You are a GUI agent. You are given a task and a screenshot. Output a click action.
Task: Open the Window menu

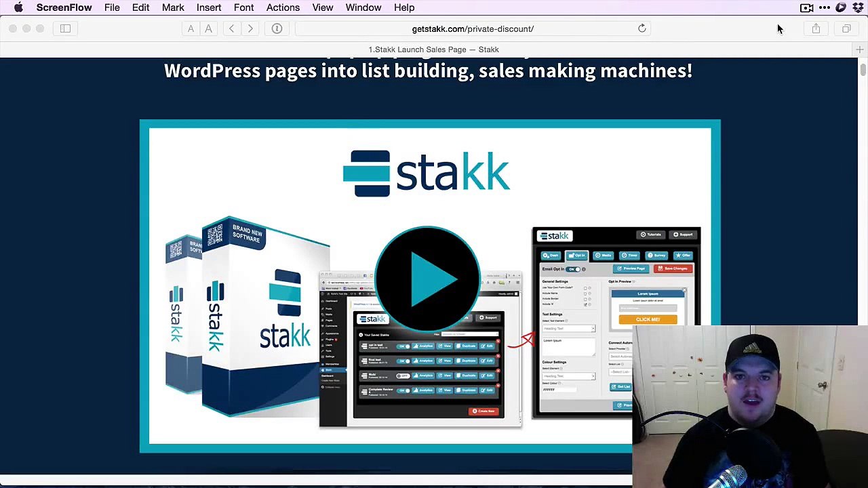(x=363, y=7)
